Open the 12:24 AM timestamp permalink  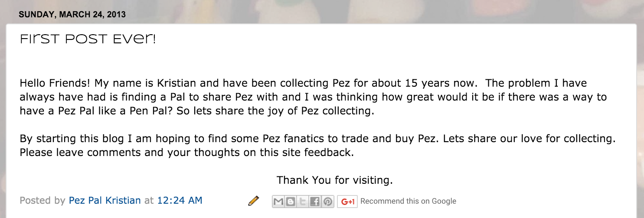(x=180, y=200)
